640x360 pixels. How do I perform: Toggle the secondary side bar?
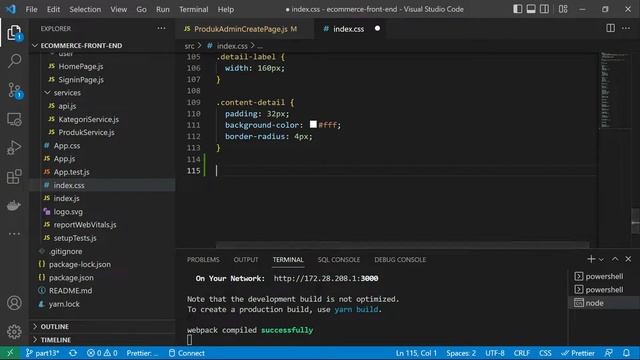coord(544,9)
